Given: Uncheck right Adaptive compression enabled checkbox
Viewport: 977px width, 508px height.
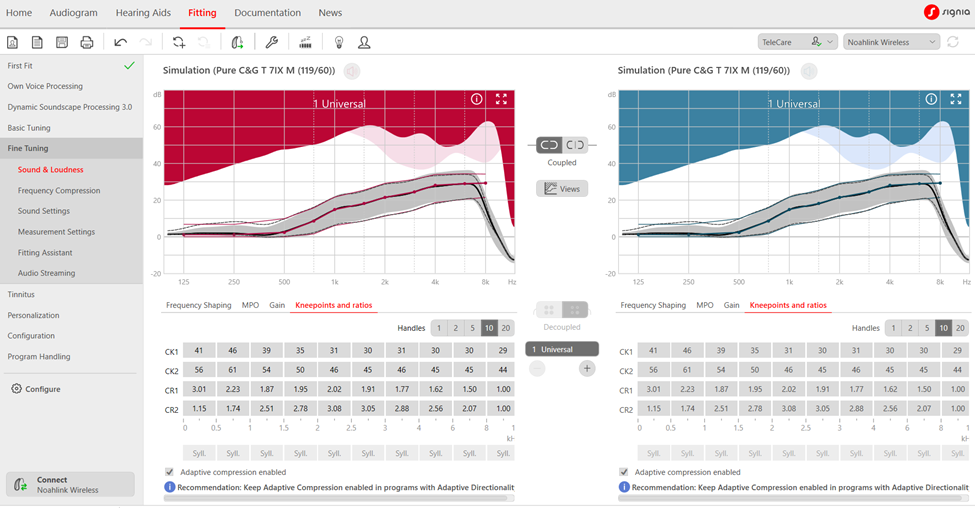Looking at the screenshot, I should 624,472.
